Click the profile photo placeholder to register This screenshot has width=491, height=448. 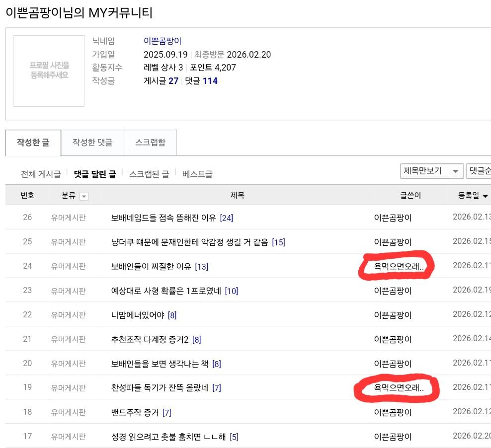[x=49, y=71]
